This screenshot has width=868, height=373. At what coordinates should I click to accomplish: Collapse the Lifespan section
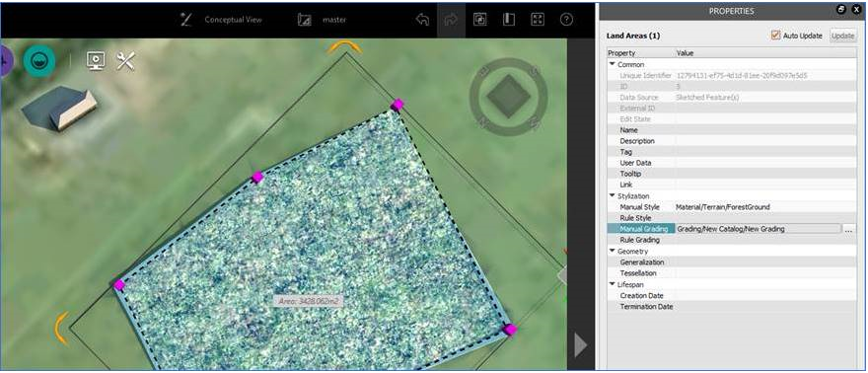[x=613, y=284]
